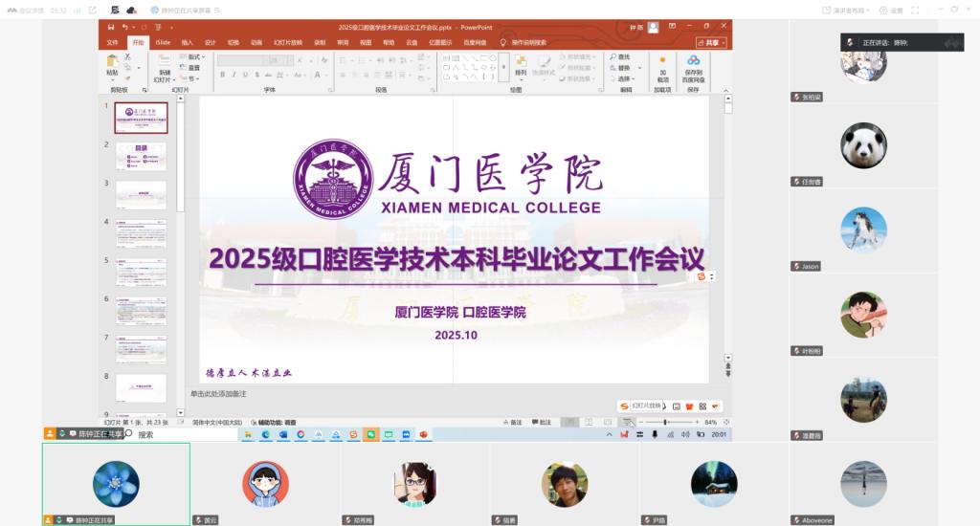The width and height of the screenshot is (980, 526).
Task: Click the zoom-in plus on zoom slider
Action: (698, 423)
